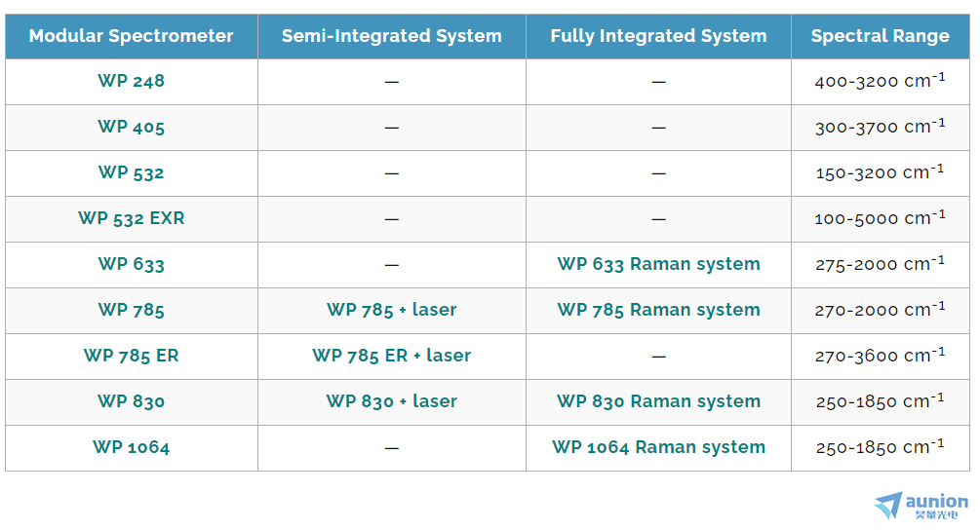This screenshot has height=530, width=980.
Task: Open the WP 785 ER + laser link
Action: pyautogui.click(x=392, y=356)
